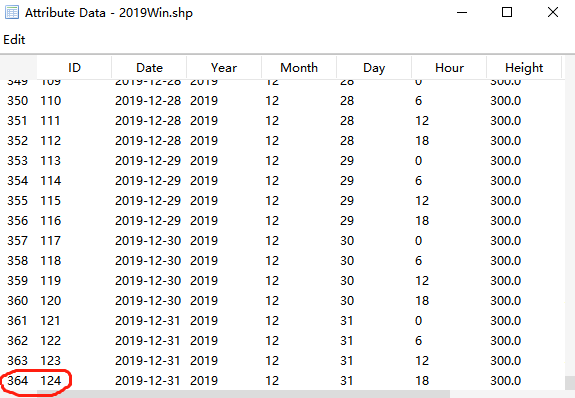Click Date cell in row 353
575x398 pixels.
point(148,161)
